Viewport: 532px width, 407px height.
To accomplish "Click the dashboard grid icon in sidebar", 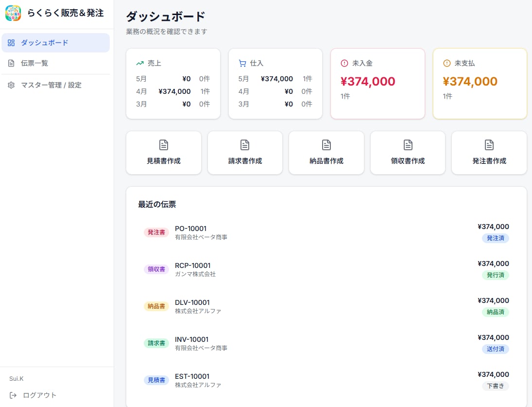I will click(11, 43).
